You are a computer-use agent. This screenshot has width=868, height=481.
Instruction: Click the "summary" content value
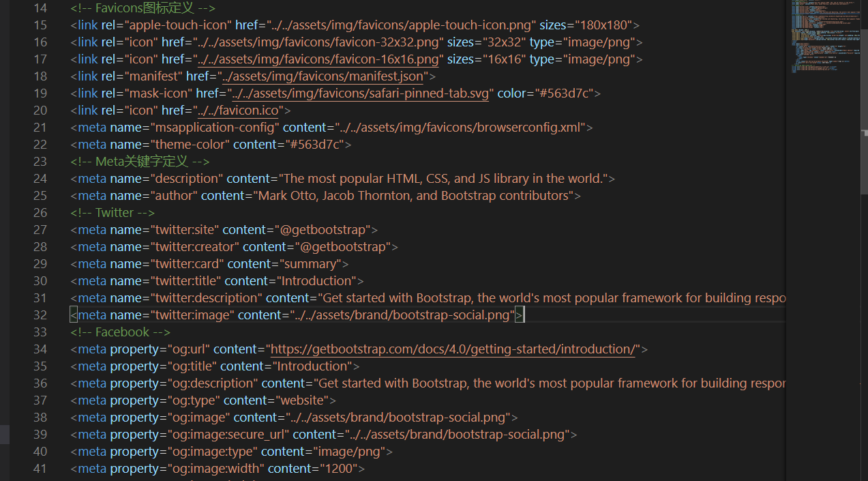pos(312,264)
